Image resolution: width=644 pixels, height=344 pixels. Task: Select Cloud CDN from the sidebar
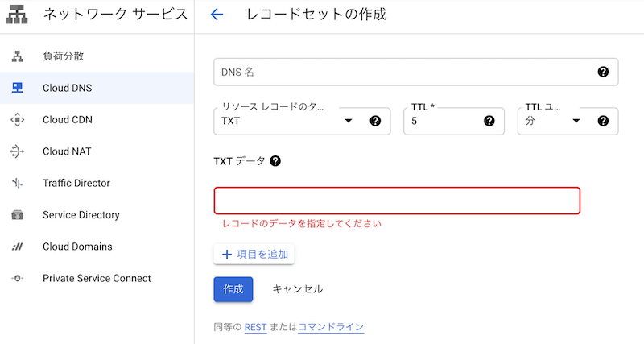[x=67, y=119]
